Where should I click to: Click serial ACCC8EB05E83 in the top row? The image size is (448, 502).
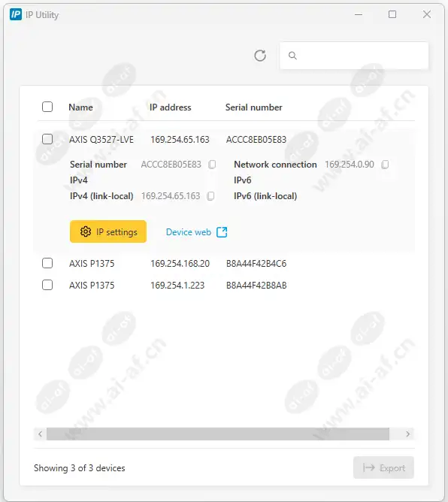(256, 140)
